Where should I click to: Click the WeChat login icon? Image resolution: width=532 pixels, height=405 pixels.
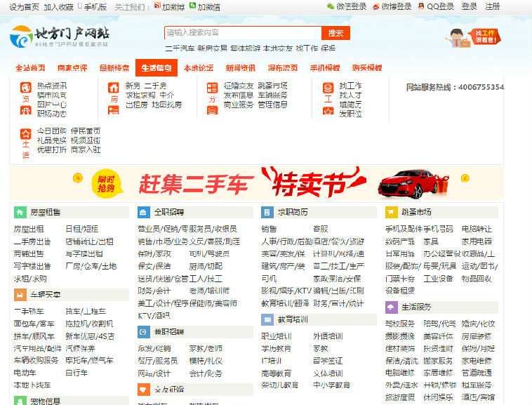[331, 6]
